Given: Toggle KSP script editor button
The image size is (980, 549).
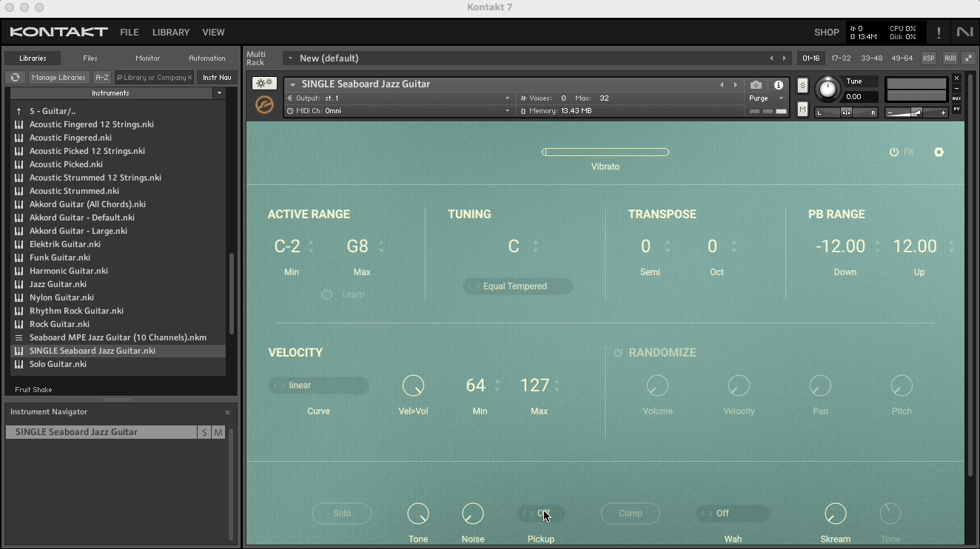Looking at the screenshot, I should [x=928, y=58].
